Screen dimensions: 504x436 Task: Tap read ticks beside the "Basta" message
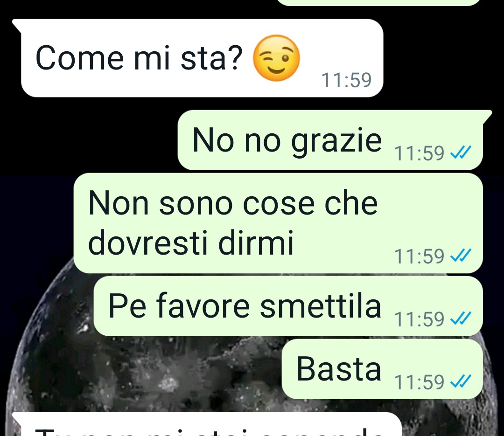461,381
